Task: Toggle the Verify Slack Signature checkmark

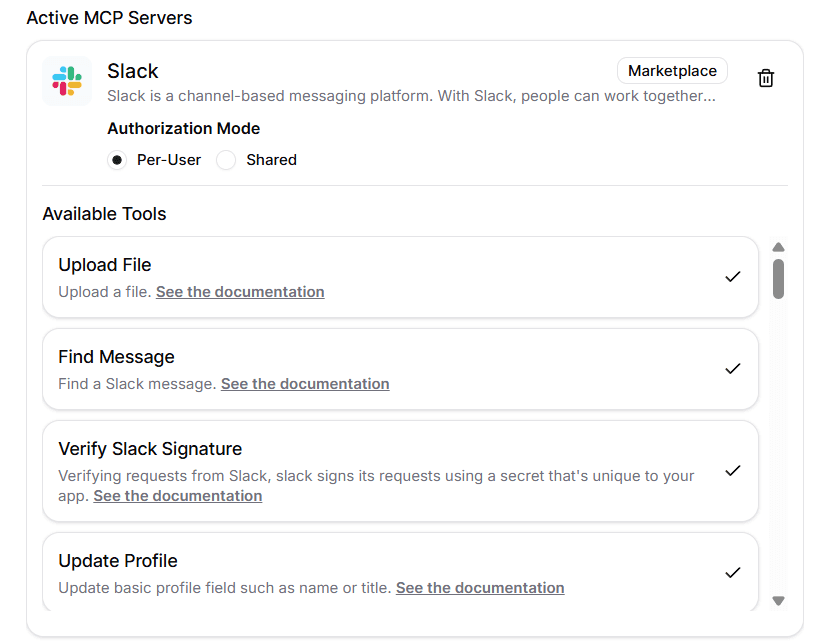Action: [x=732, y=471]
